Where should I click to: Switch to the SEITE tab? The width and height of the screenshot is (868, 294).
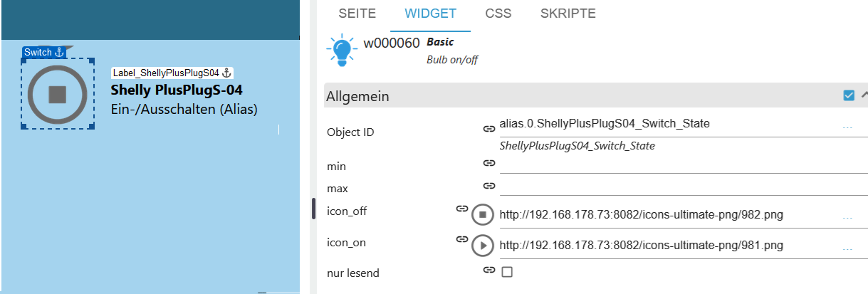coord(357,14)
